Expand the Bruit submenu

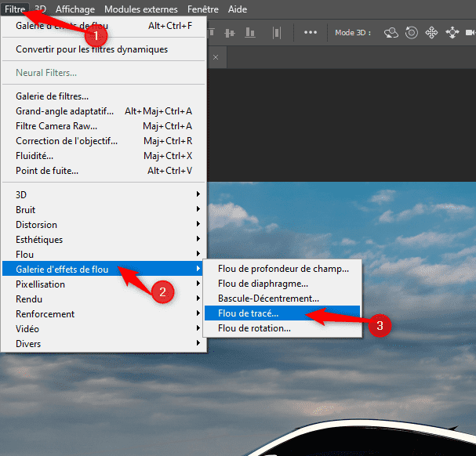coord(104,210)
